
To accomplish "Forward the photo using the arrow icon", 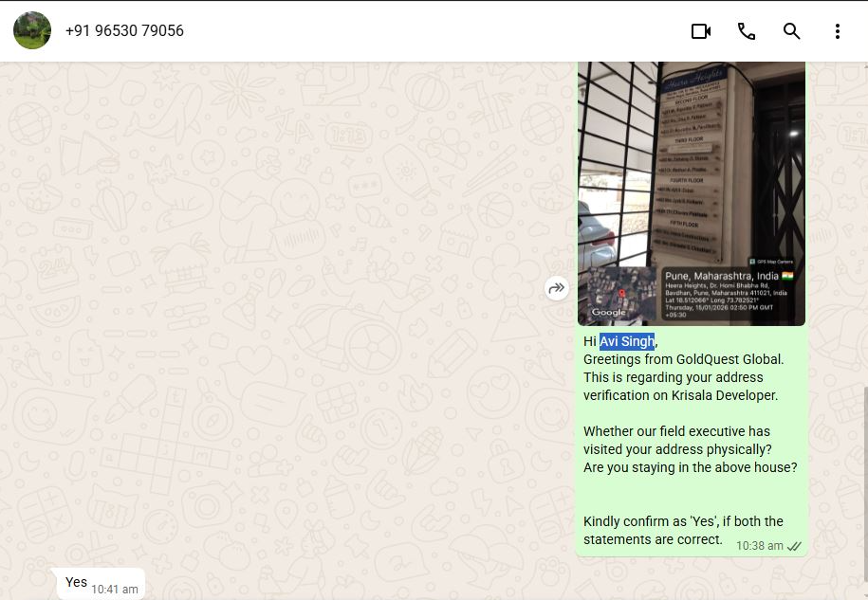I will pos(556,288).
